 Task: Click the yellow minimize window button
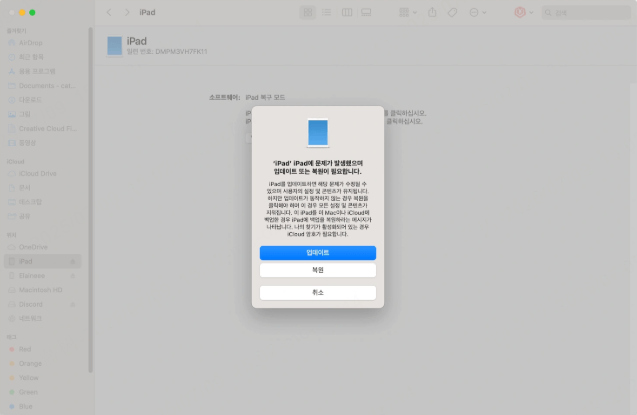tap(22, 13)
